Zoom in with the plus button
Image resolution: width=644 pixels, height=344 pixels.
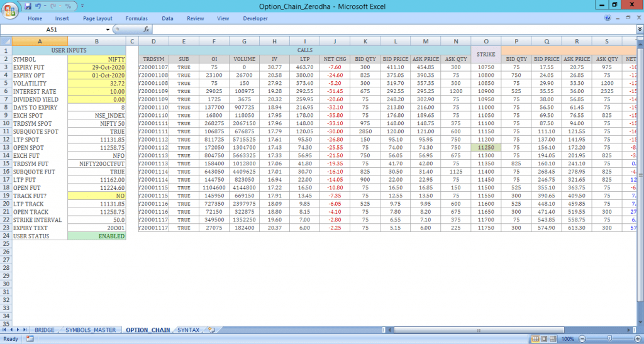tap(637, 339)
